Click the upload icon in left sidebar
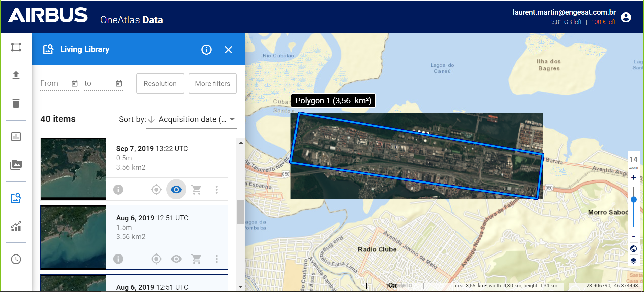644x292 pixels. click(16, 75)
